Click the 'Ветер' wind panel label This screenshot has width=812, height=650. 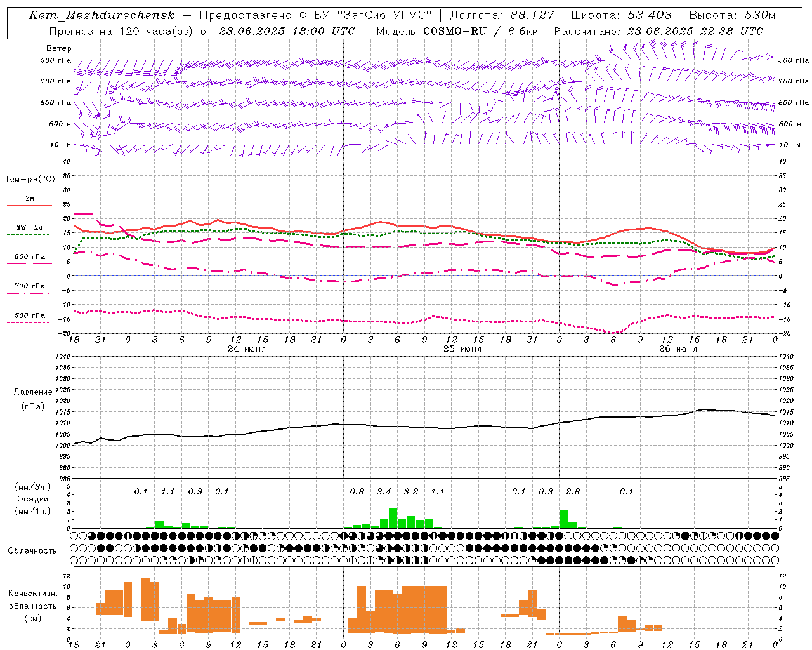[x=59, y=48]
